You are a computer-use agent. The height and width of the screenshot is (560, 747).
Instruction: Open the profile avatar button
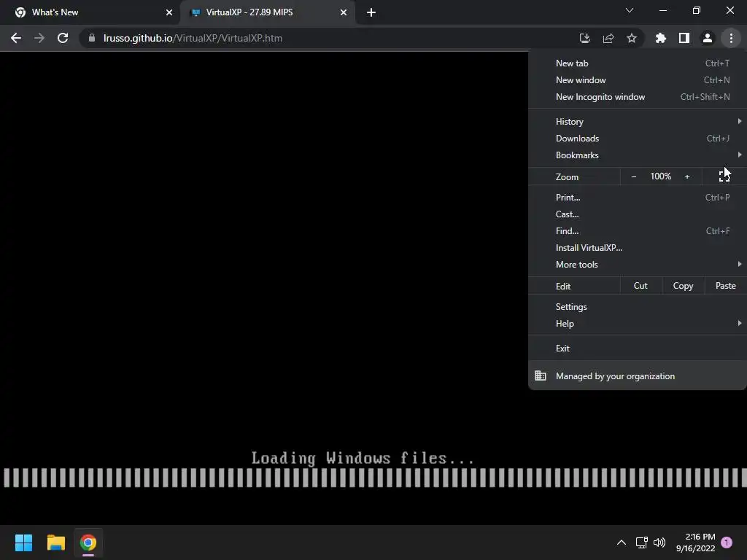click(x=707, y=38)
